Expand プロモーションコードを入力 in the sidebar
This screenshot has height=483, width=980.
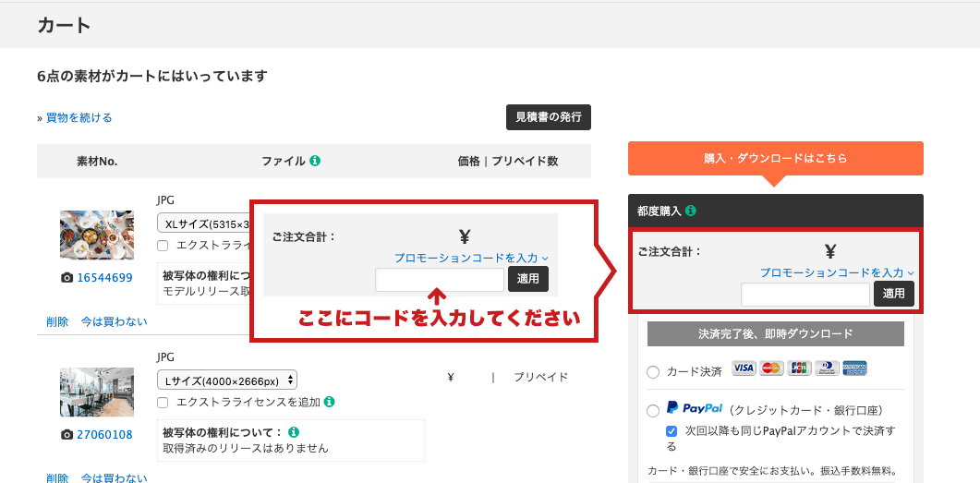point(838,272)
